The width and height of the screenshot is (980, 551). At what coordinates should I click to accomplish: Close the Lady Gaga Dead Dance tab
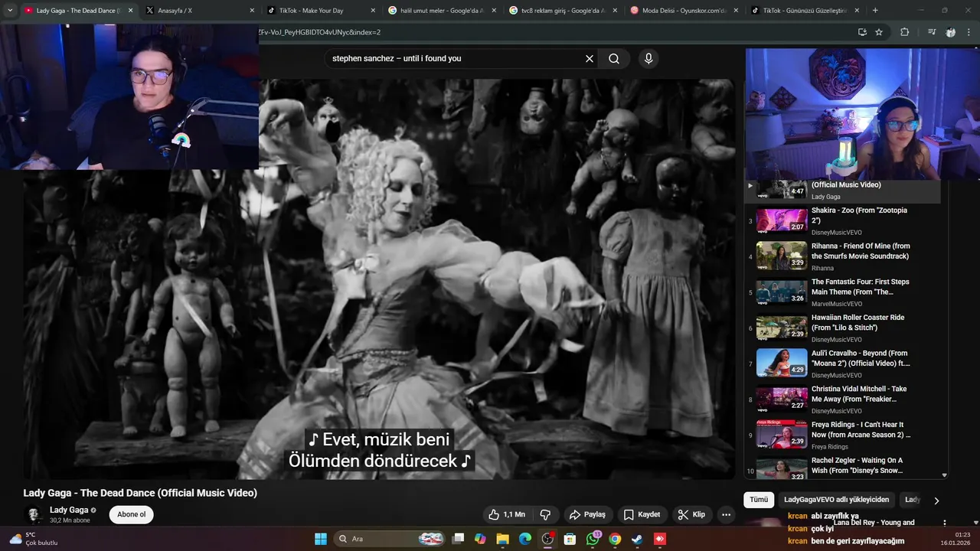coord(130,11)
